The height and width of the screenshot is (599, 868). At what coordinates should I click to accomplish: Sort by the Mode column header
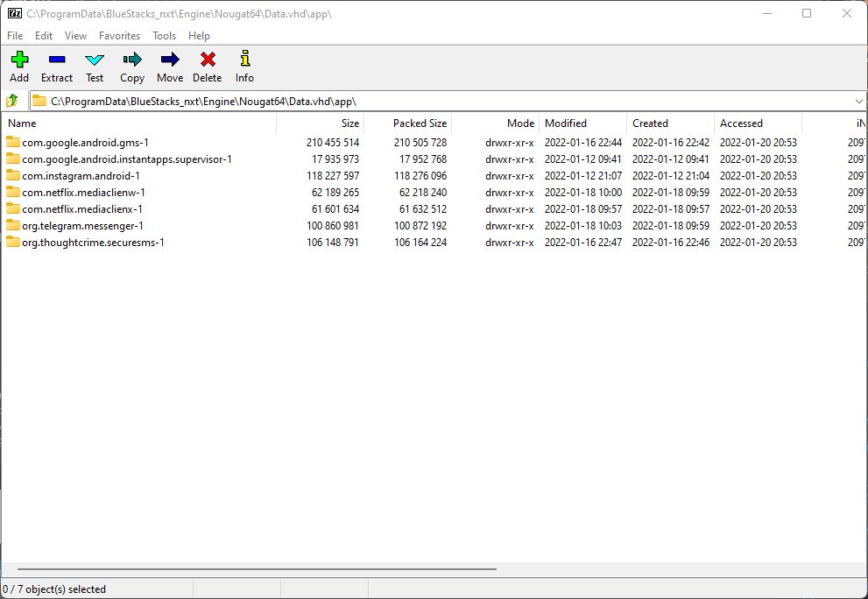(x=496, y=123)
